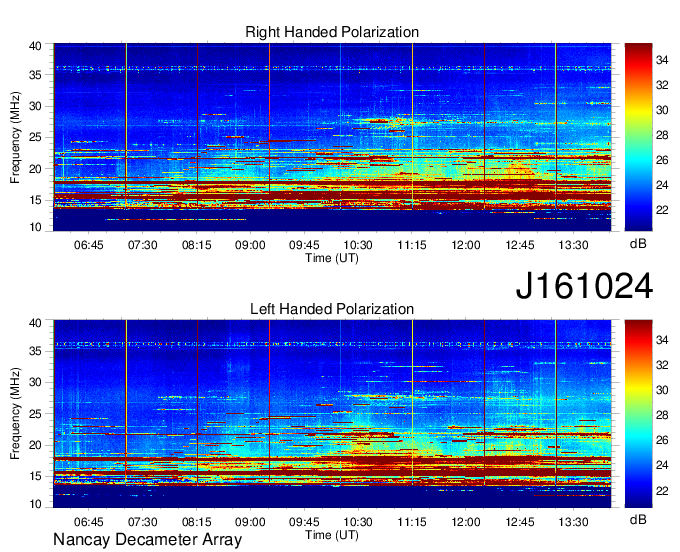
Task: Click the left-handed polarization spectrogram image
Action: click(332, 414)
